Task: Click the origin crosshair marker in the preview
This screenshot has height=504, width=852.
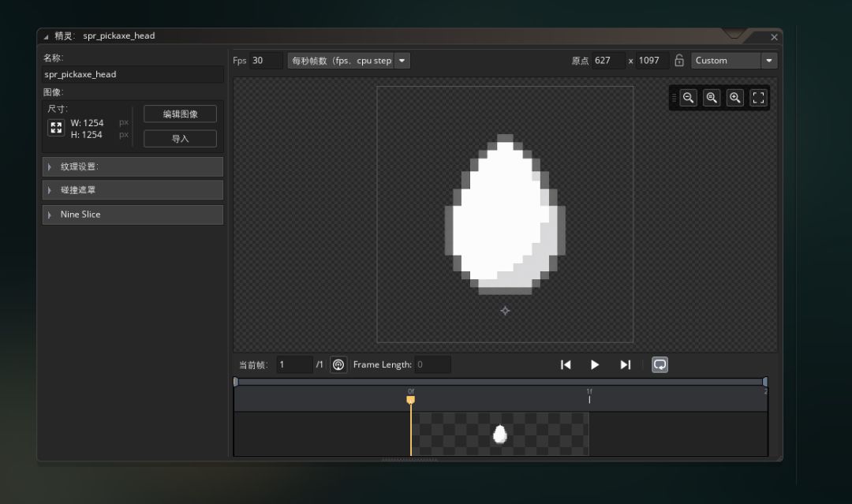Action: [x=506, y=311]
